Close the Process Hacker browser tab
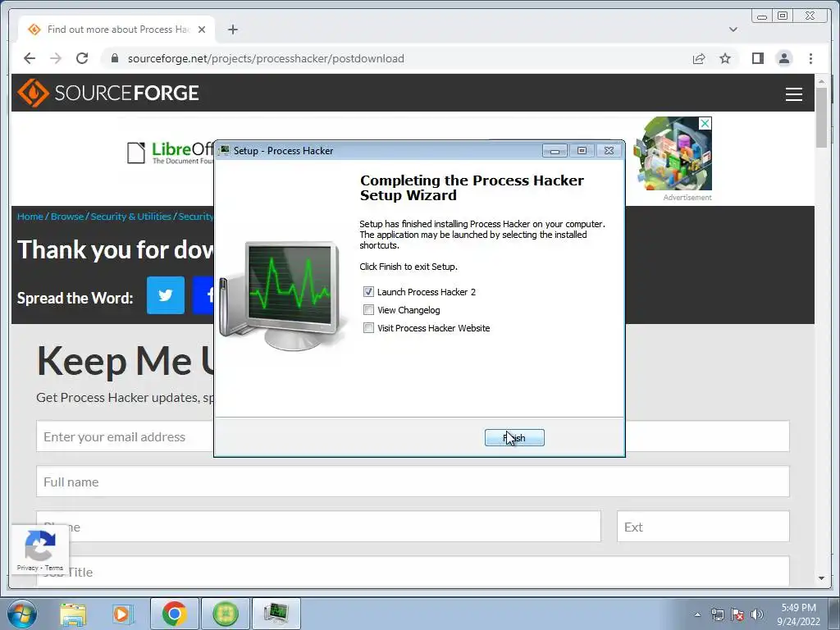This screenshot has width=840, height=630. [202, 30]
